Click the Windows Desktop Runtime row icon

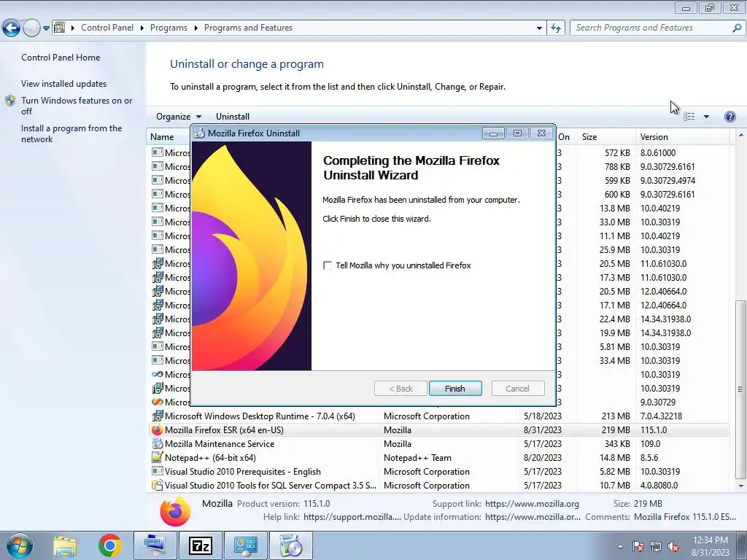pyautogui.click(x=157, y=416)
